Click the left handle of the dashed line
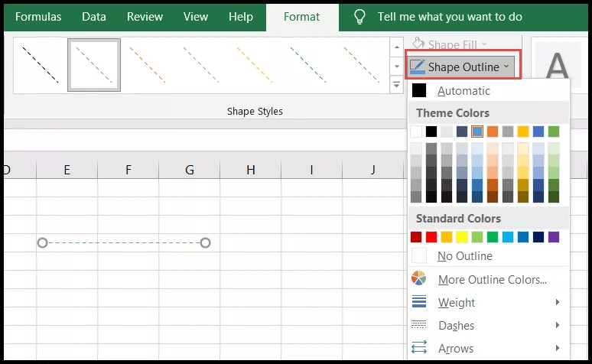 (43, 242)
